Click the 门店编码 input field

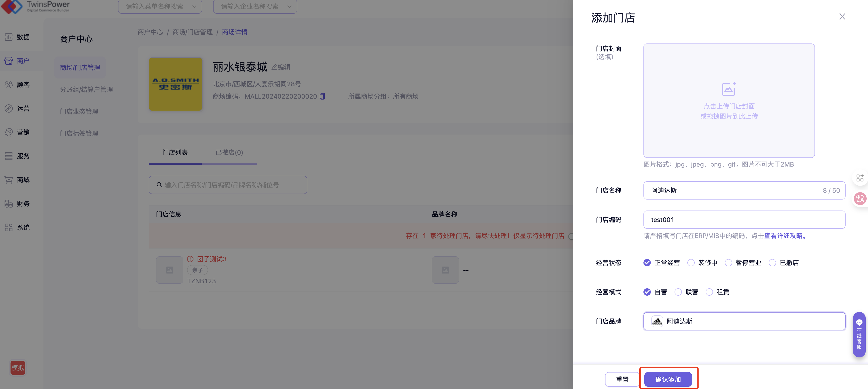(x=744, y=220)
